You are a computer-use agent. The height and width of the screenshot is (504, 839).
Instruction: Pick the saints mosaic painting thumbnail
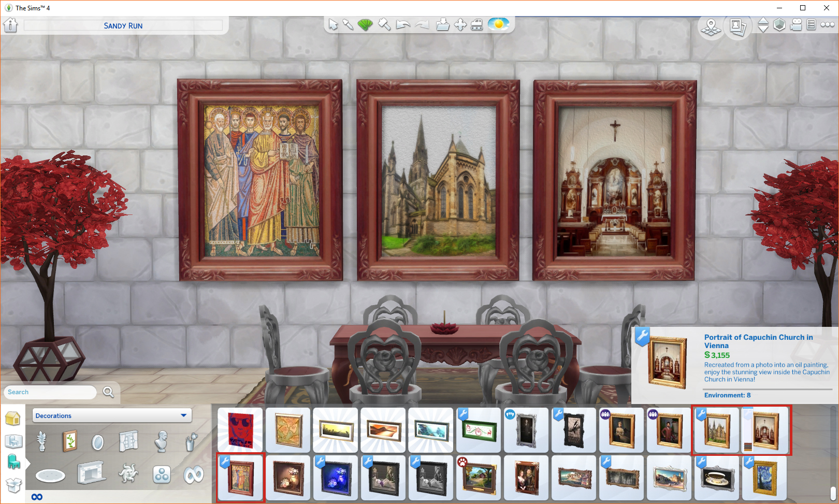240,478
